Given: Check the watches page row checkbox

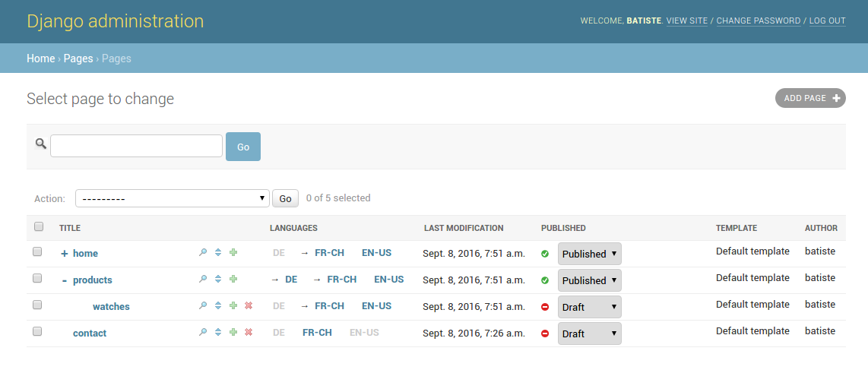Looking at the screenshot, I should tap(37, 305).
